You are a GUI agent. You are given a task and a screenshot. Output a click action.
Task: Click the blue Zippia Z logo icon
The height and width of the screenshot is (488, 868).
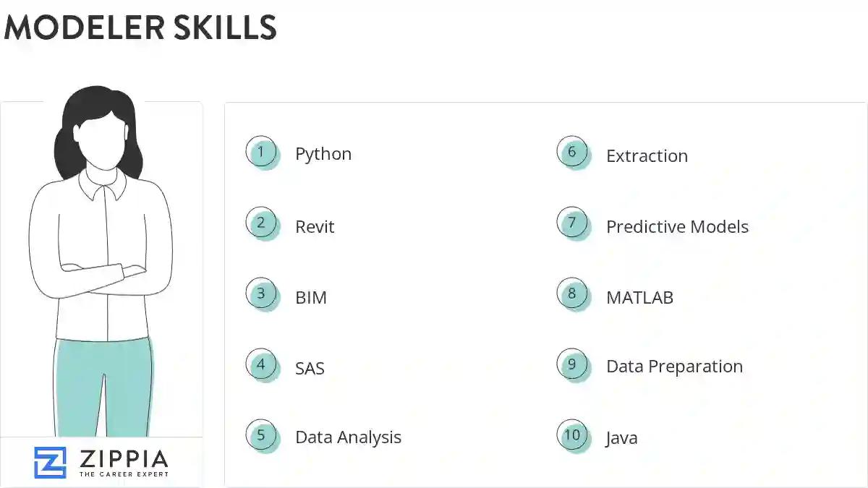pos(50,463)
